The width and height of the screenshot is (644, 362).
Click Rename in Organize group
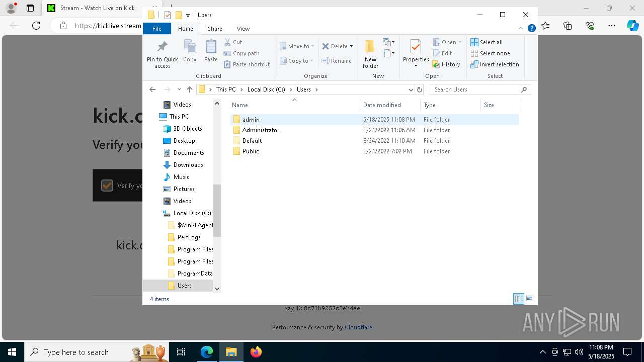pyautogui.click(x=337, y=61)
